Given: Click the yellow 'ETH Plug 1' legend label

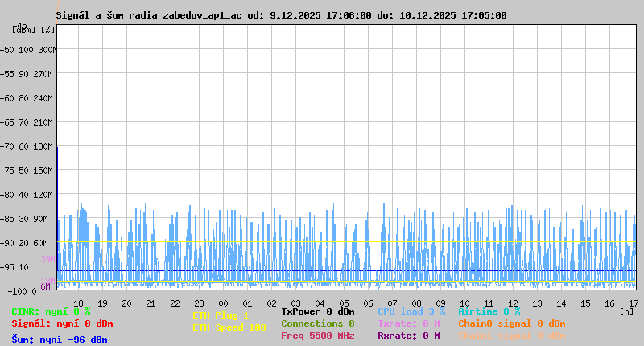Looking at the screenshot, I should click(x=221, y=315).
